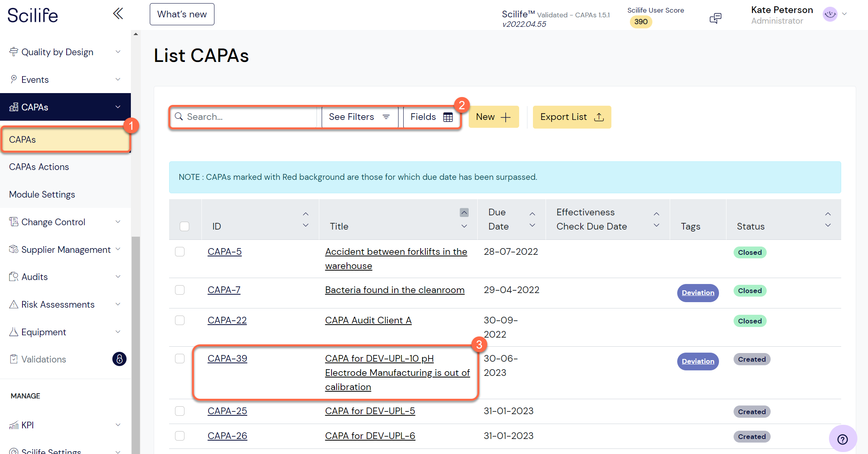Click Kate Peterson's avatar icon
The image size is (868, 454).
pos(830,14)
